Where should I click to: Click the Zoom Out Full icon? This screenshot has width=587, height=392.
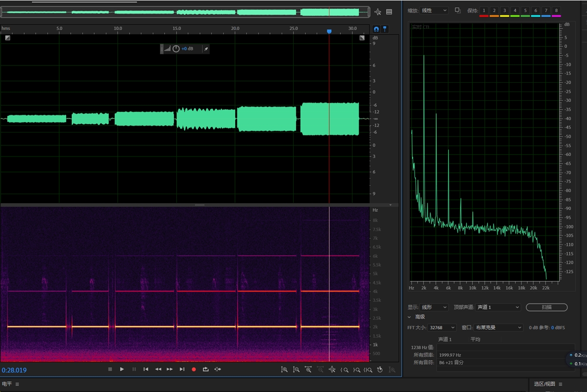(x=332, y=370)
